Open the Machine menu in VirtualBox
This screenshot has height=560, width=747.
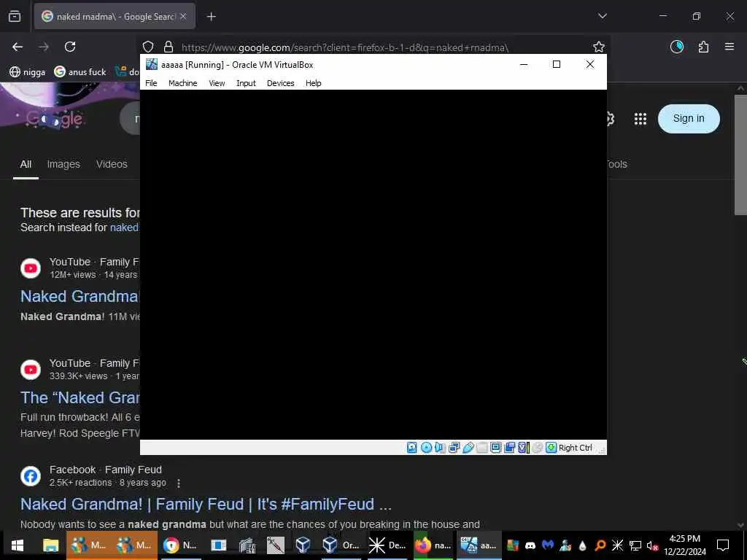(x=183, y=83)
